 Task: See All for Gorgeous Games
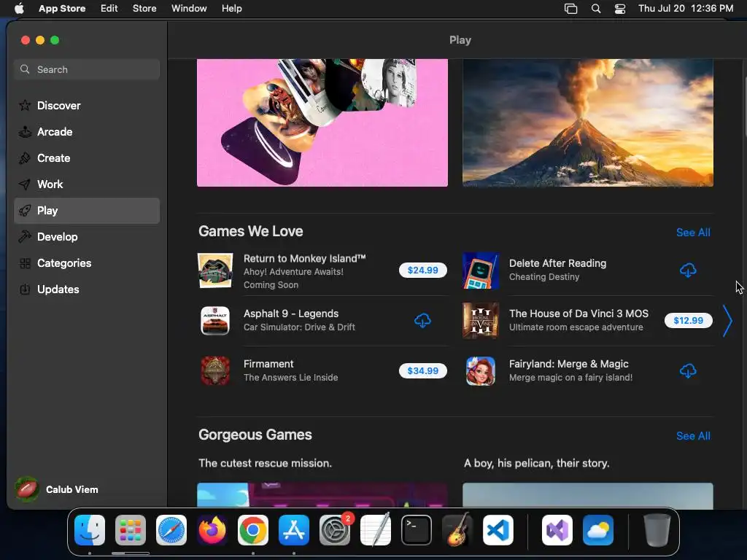693,436
